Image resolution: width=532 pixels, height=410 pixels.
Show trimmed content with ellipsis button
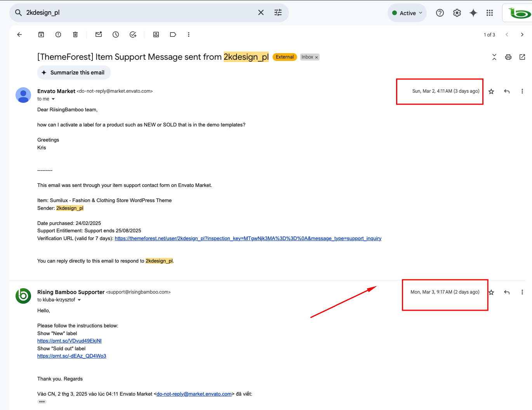(42, 401)
